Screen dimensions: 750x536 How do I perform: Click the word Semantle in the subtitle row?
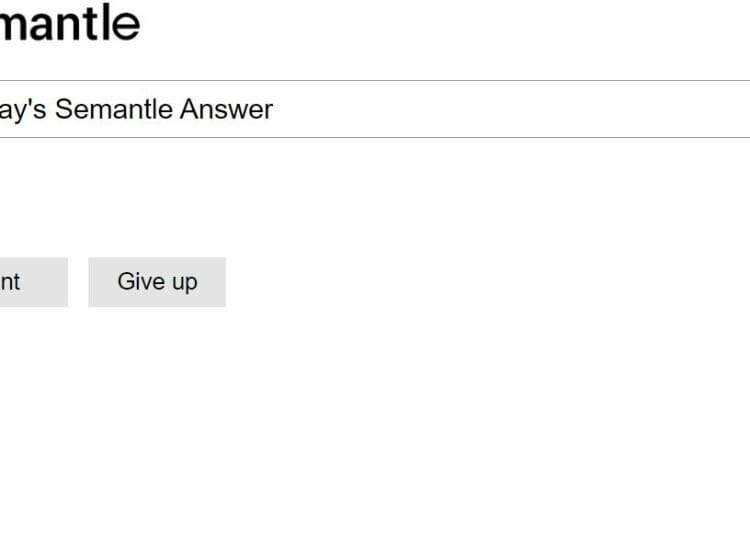pyautogui.click(x=114, y=109)
